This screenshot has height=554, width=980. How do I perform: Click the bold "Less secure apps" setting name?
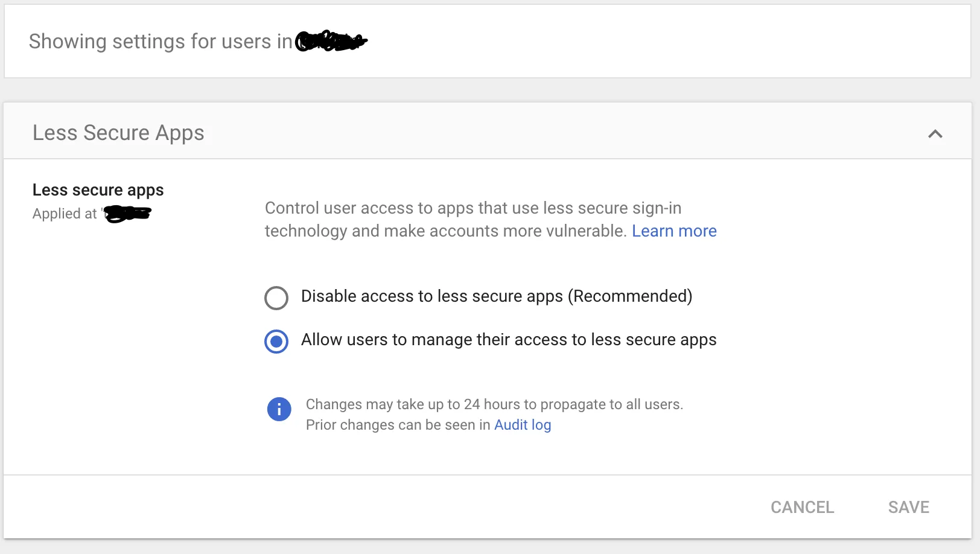click(x=98, y=190)
